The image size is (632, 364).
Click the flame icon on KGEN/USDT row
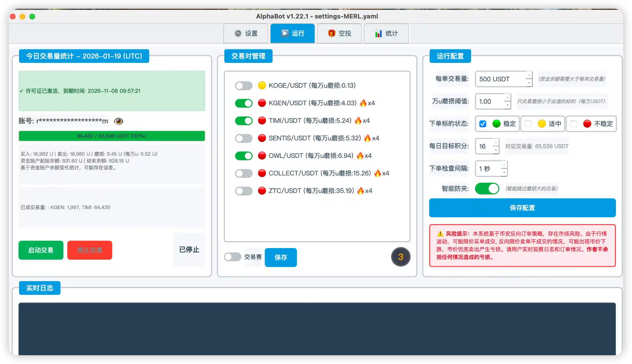[363, 103]
